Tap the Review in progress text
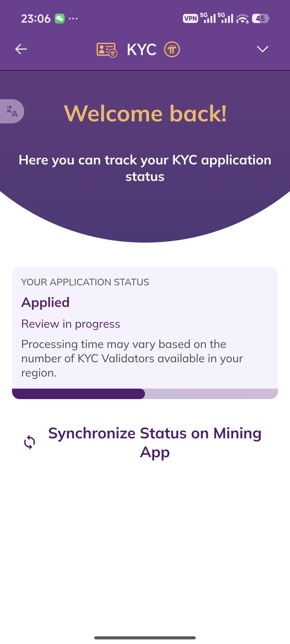This screenshot has height=644, width=290. 71,324
